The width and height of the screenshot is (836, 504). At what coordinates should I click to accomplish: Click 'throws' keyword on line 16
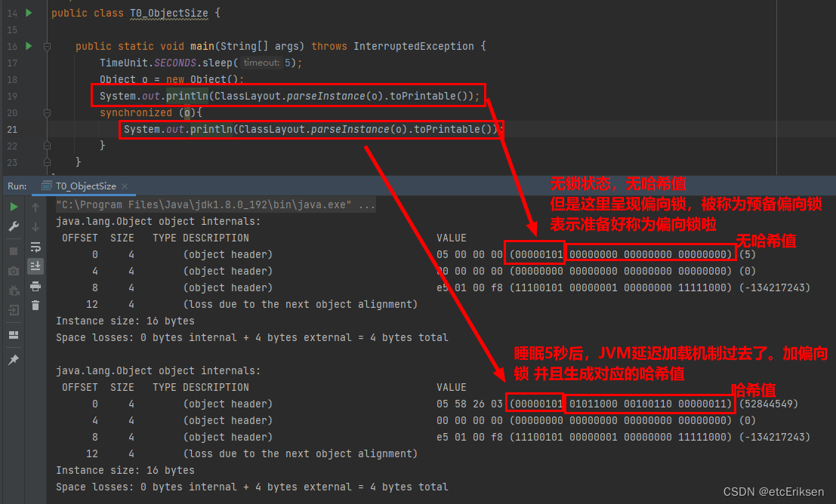(329, 46)
